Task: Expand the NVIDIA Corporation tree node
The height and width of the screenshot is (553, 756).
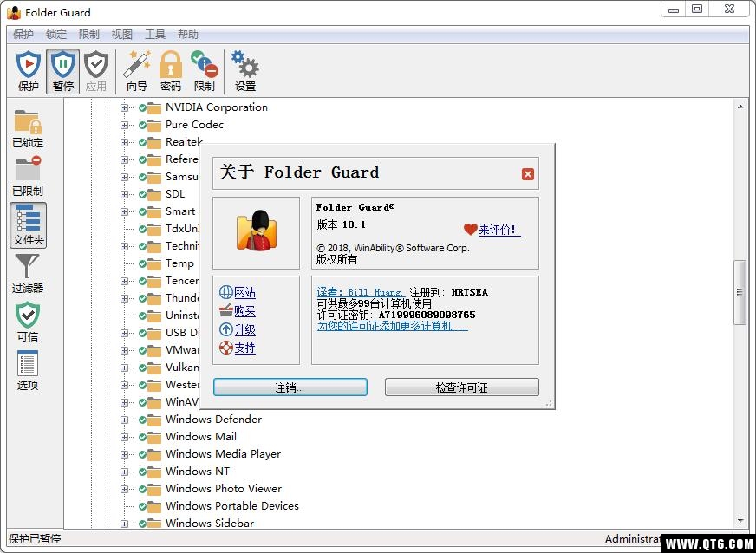Action: click(124, 108)
